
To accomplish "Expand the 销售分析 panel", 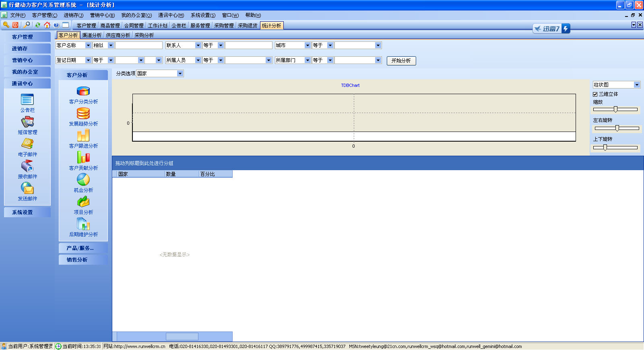I will 83,260.
